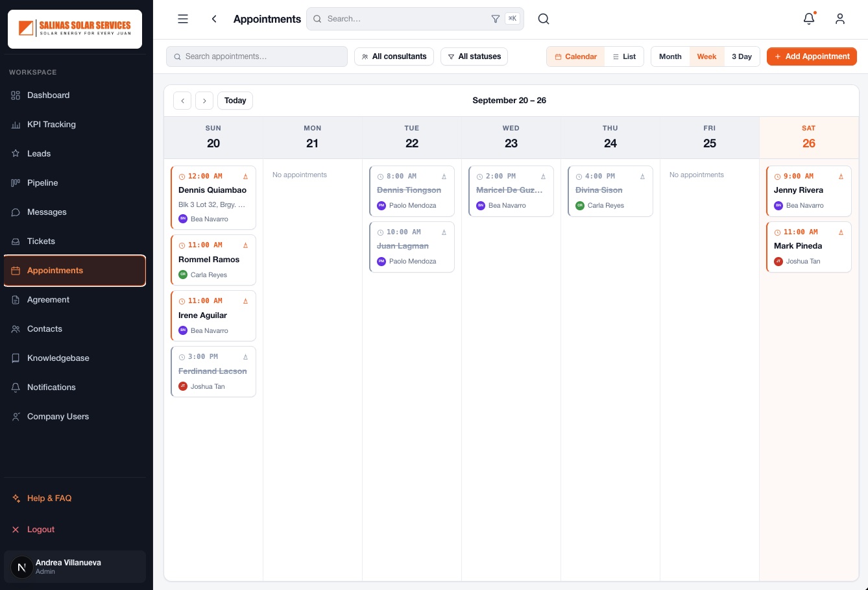Switch to Calendar view
The height and width of the screenshot is (590, 868).
(575, 56)
